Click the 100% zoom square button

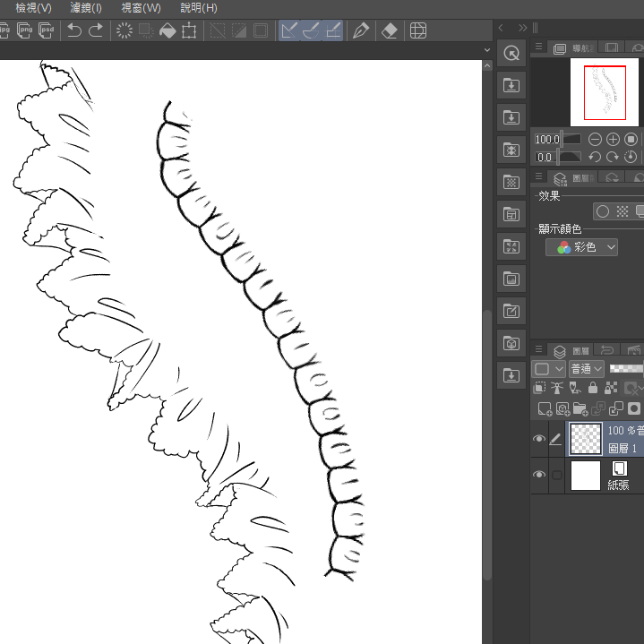pos(631,139)
